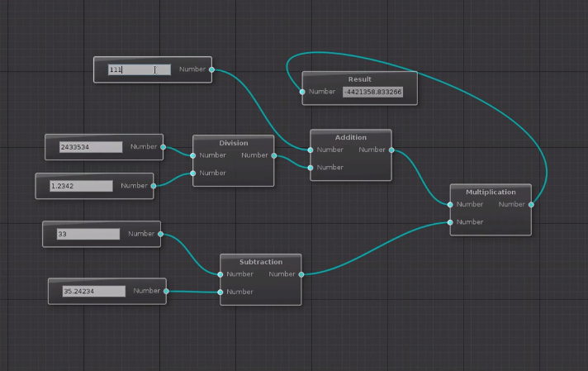Select the Division node by its title
The height and width of the screenshot is (371, 588).
(x=233, y=143)
